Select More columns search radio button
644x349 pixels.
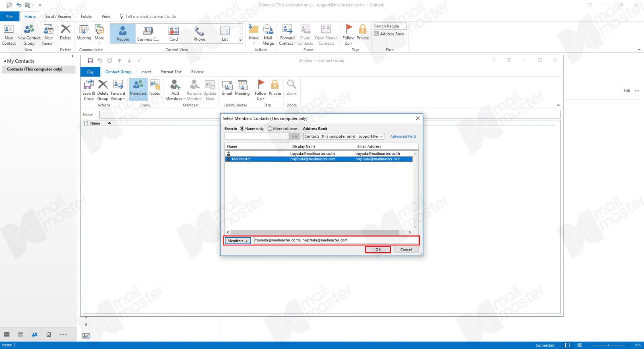pos(270,129)
